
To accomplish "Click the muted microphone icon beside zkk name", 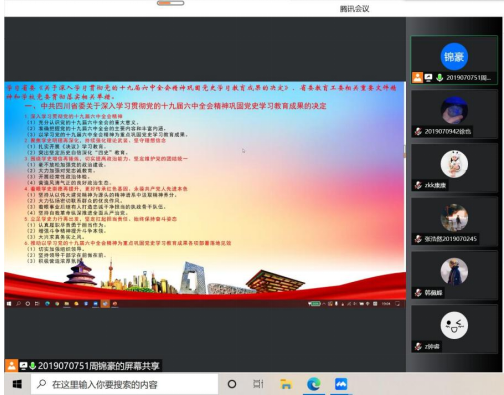I will pos(418,185).
